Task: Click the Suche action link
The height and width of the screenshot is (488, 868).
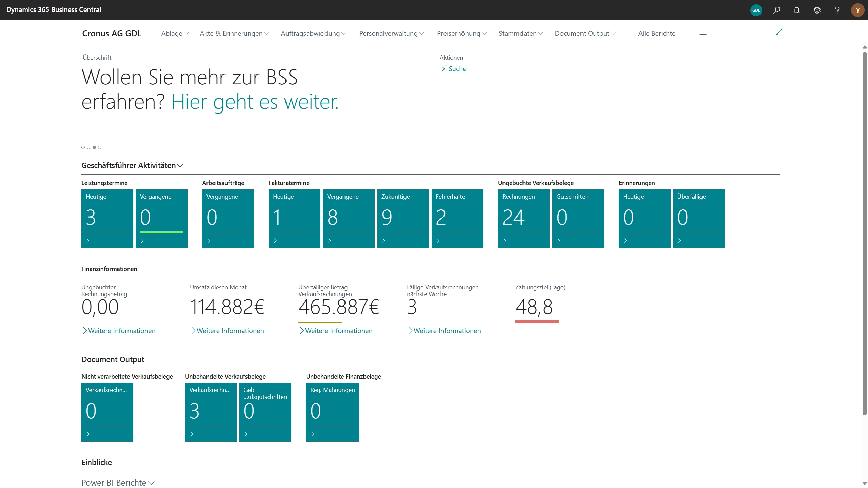Action: tap(457, 69)
